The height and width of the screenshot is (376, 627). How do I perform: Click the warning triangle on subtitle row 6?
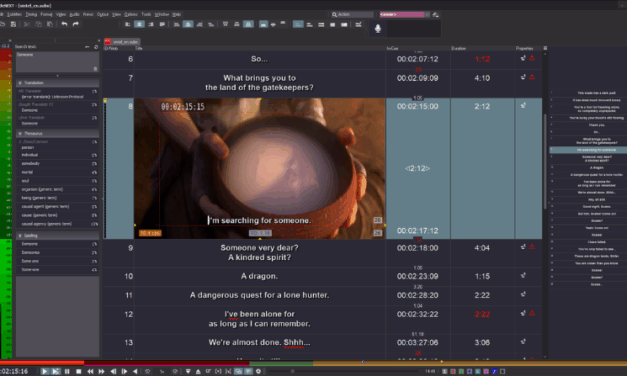coord(532,58)
